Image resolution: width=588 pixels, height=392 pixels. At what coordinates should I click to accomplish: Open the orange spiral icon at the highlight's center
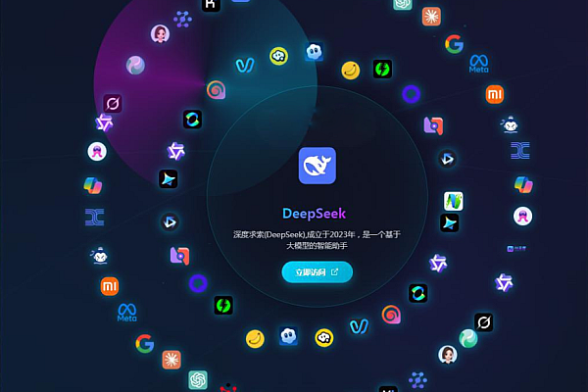tap(217, 89)
